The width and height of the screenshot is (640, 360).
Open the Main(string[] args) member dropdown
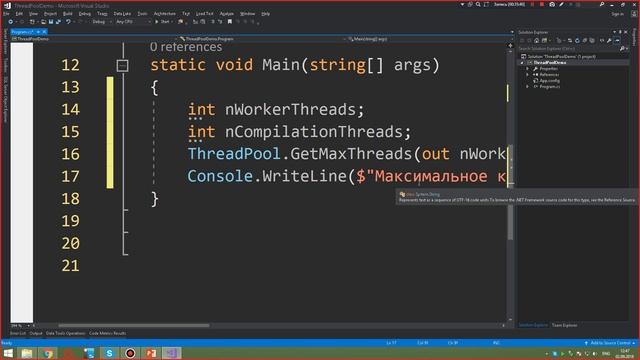click(431, 39)
